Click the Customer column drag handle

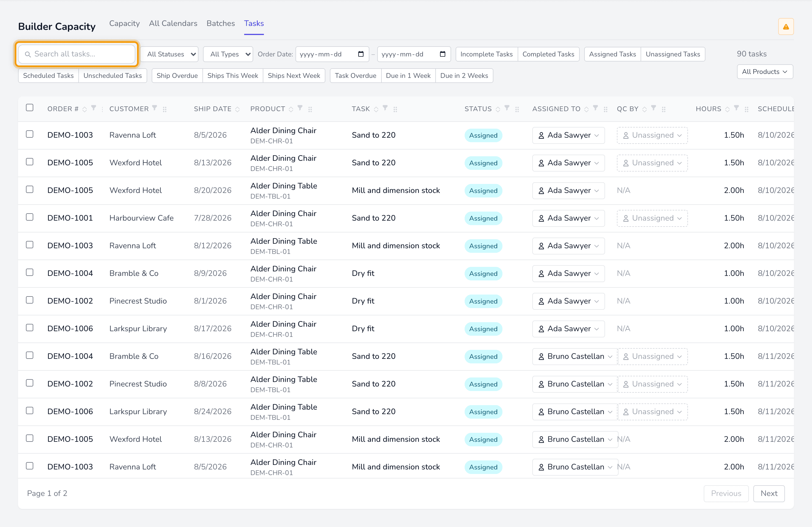(164, 109)
